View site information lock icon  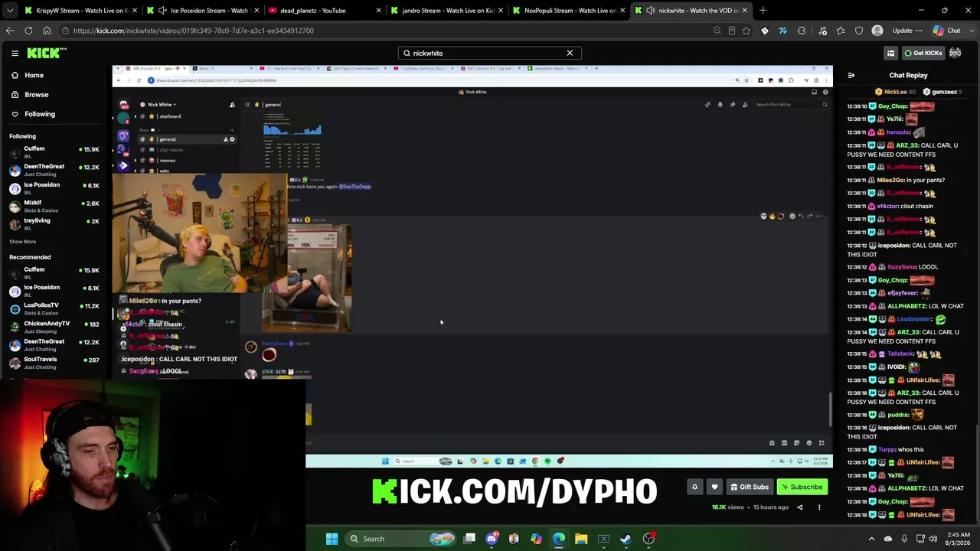67,31
